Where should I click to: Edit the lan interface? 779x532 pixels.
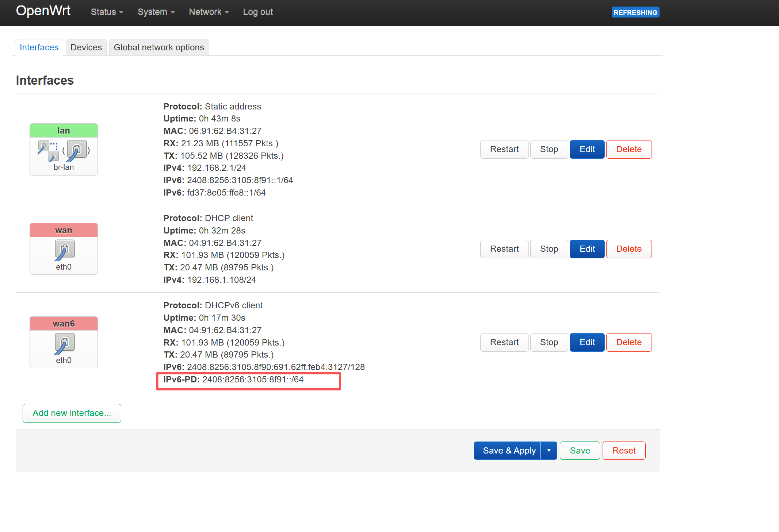coord(587,149)
